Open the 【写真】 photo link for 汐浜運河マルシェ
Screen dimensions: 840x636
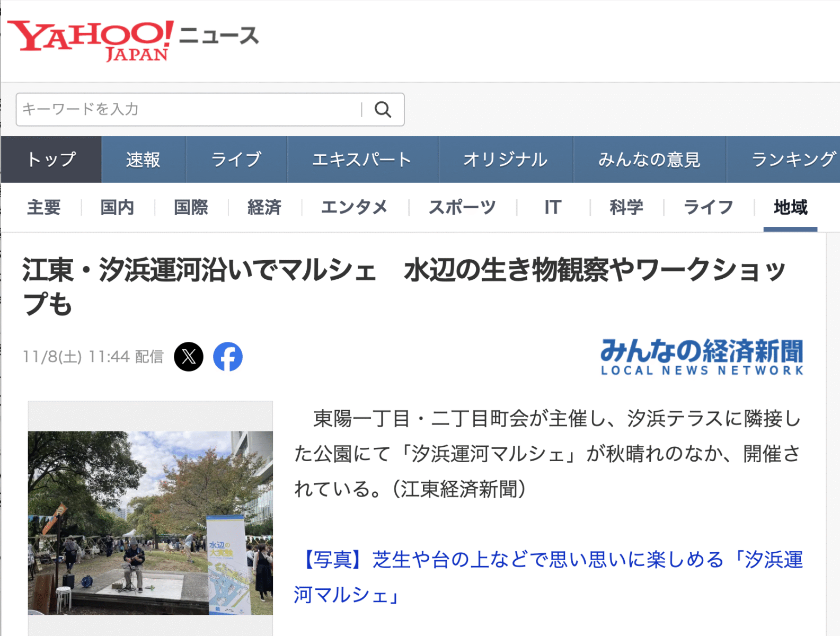coord(548,577)
